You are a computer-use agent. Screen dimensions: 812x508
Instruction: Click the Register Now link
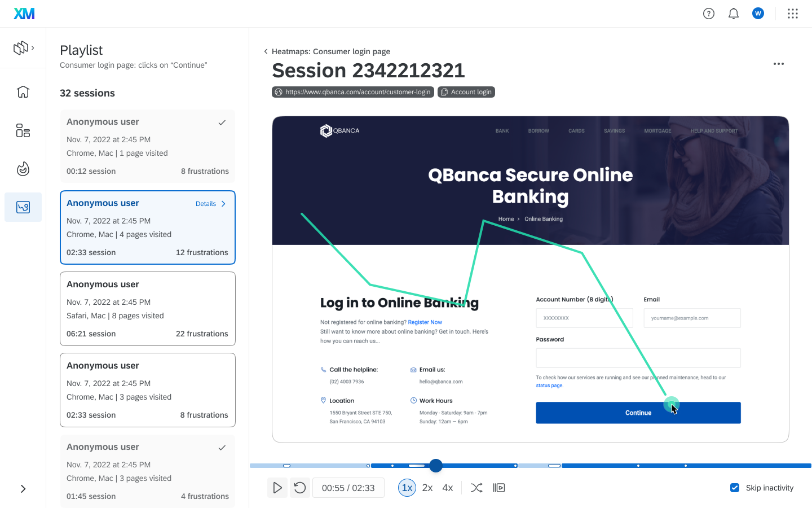425,322
